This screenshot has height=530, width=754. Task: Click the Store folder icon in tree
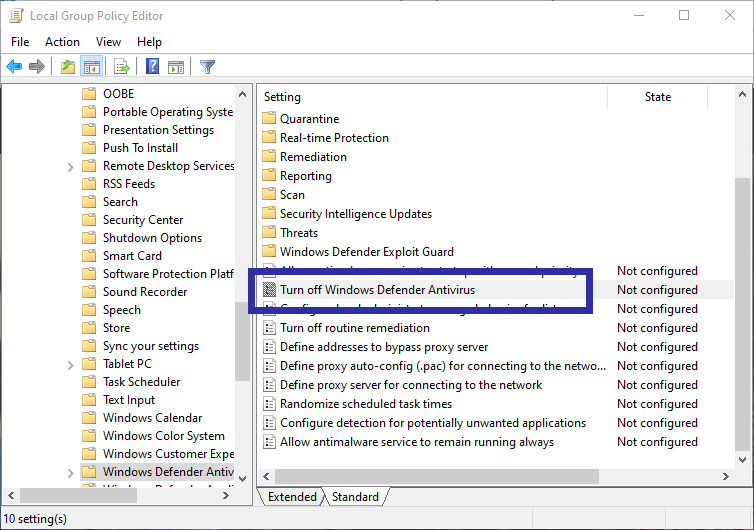coord(89,328)
